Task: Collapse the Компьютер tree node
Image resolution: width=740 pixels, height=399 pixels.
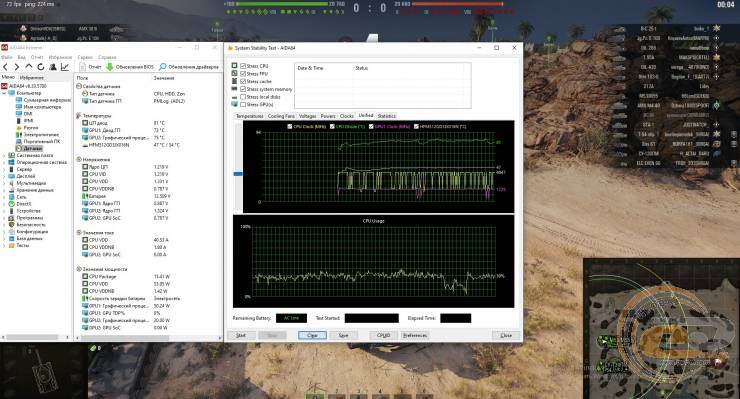Action: [x=4, y=93]
